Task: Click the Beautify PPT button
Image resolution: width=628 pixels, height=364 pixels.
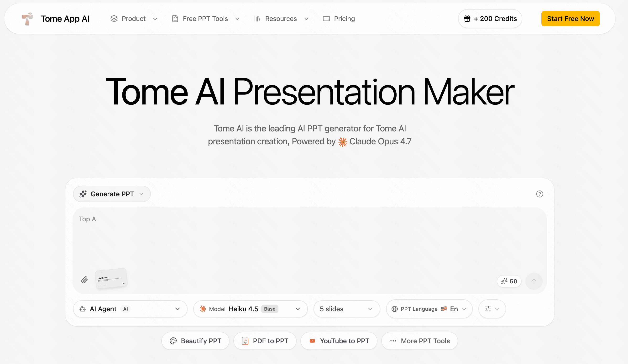Action: point(195,341)
